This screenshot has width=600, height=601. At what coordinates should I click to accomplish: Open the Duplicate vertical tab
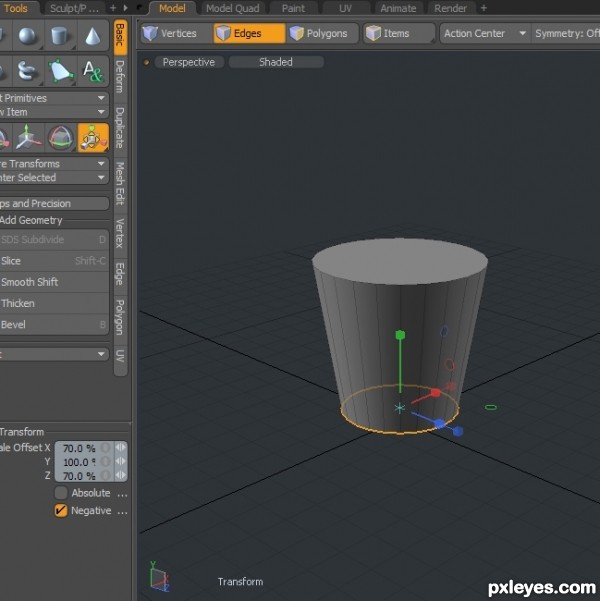(x=120, y=128)
